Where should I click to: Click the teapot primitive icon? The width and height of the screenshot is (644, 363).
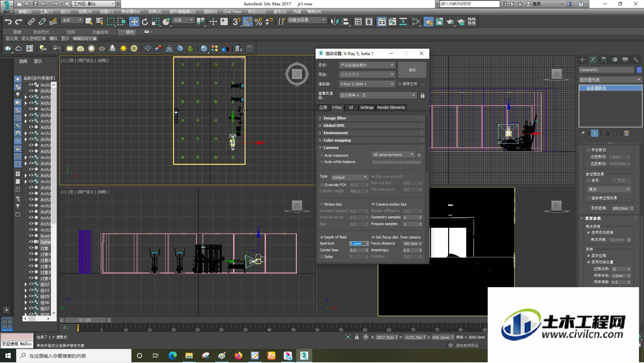tap(102, 49)
